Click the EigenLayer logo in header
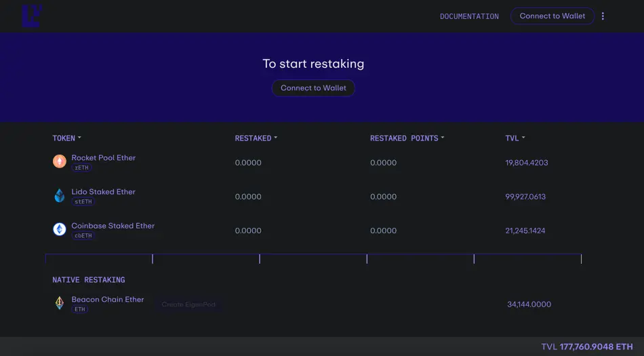This screenshot has height=356, width=644. 32,16
